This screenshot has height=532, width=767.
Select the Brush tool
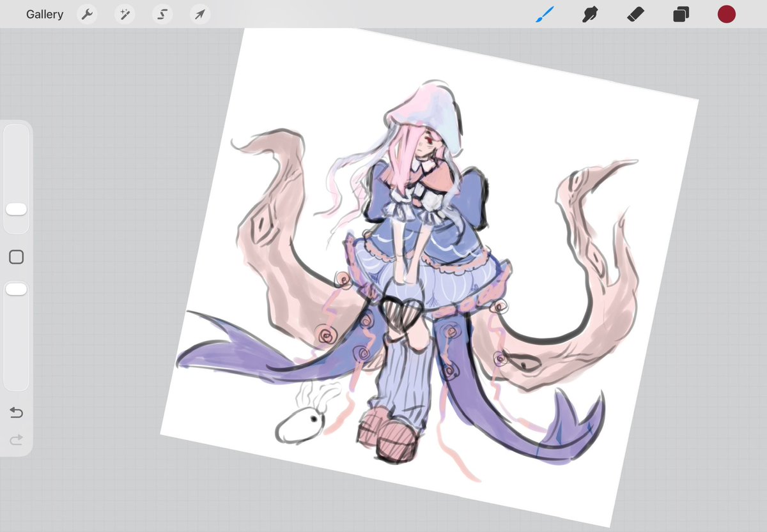pyautogui.click(x=545, y=14)
